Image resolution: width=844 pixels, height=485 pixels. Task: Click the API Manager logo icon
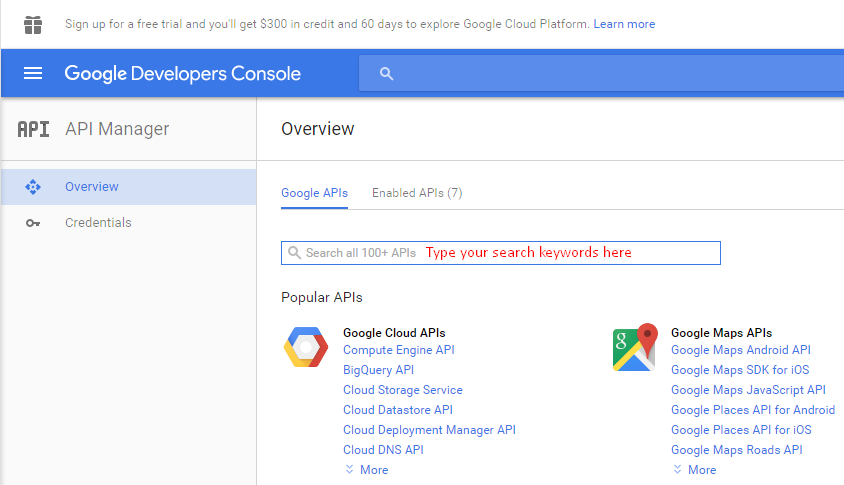point(33,129)
